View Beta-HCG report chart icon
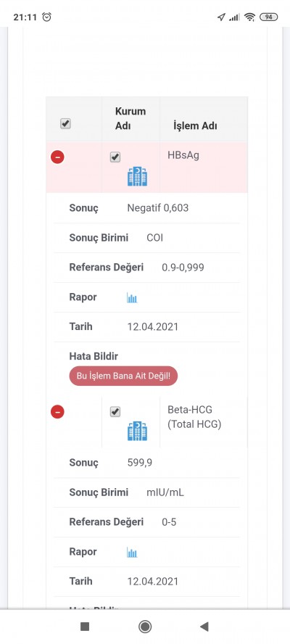 pyautogui.click(x=132, y=553)
